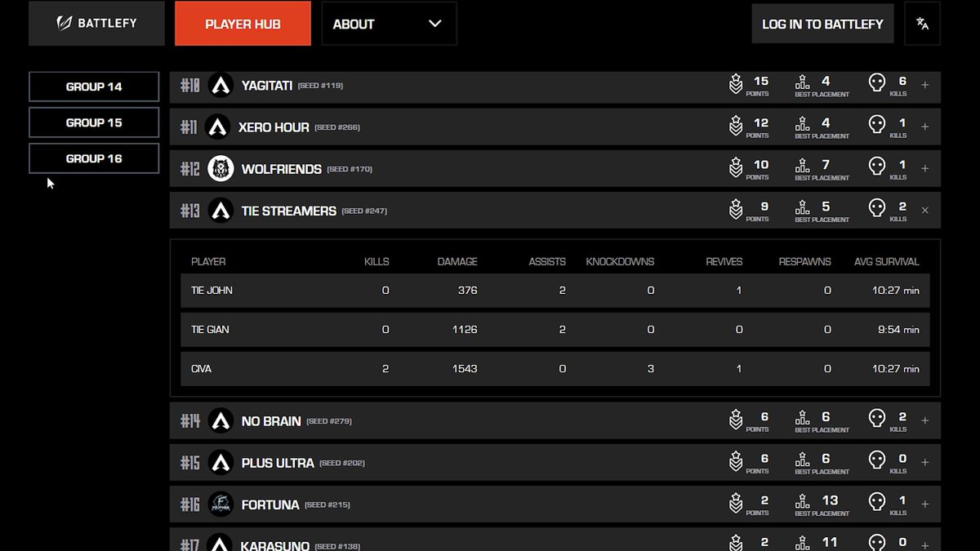Click Log In to Battlefy button
Screen dimensions: 980x551
coord(822,23)
